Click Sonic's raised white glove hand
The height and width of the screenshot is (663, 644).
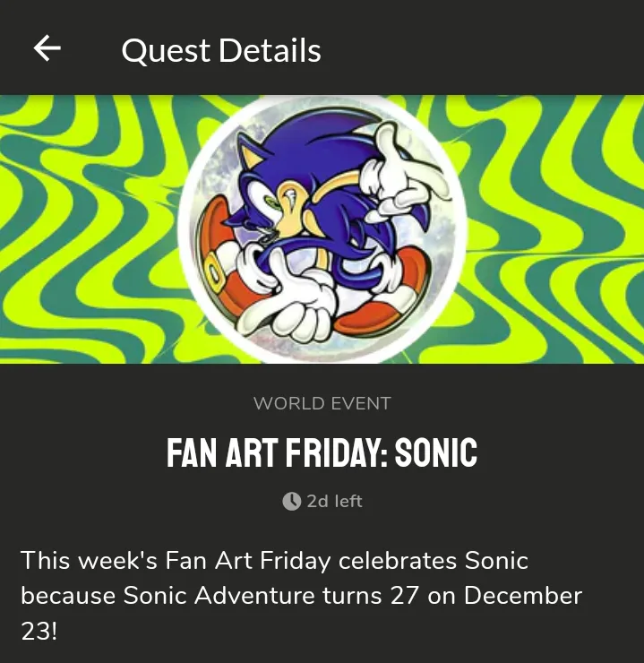tap(408, 167)
